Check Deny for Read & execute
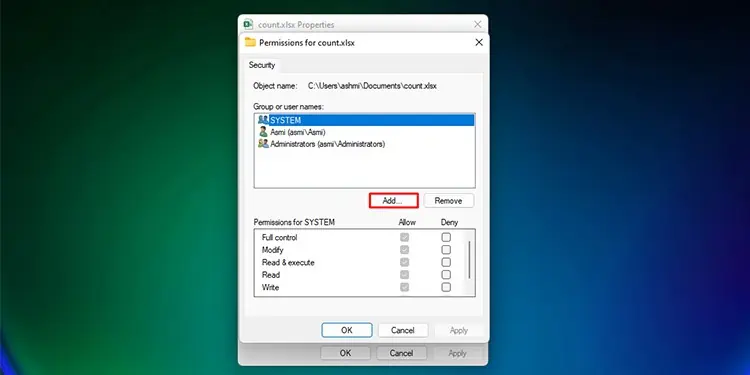 (x=446, y=262)
